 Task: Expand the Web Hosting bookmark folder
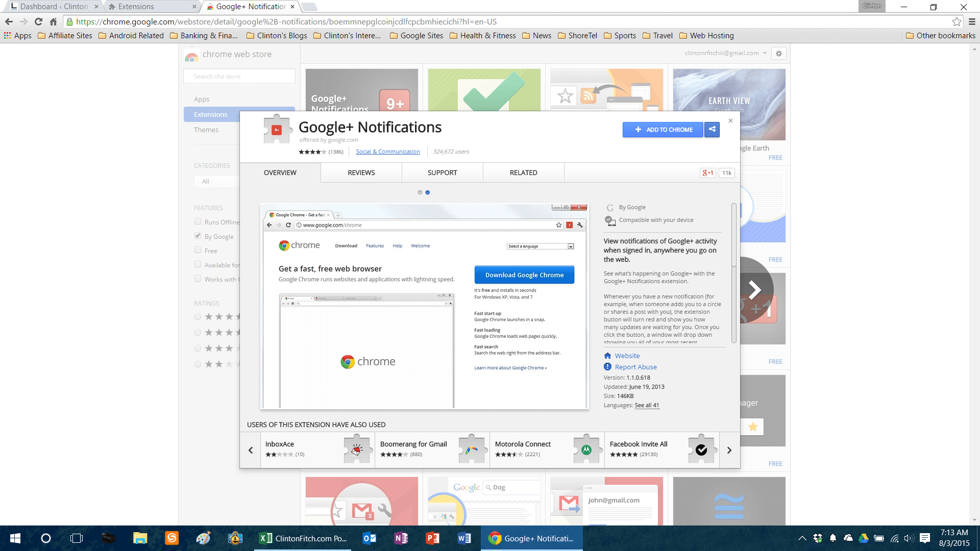click(x=706, y=36)
